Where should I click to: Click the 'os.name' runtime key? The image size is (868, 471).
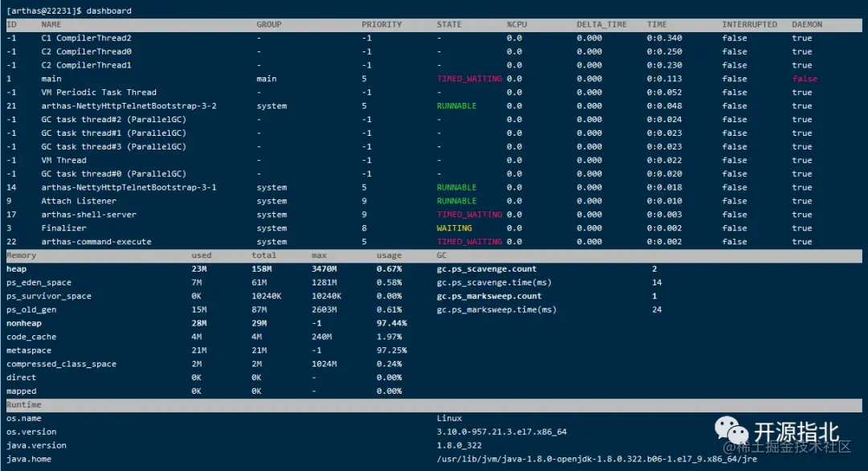click(24, 418)
